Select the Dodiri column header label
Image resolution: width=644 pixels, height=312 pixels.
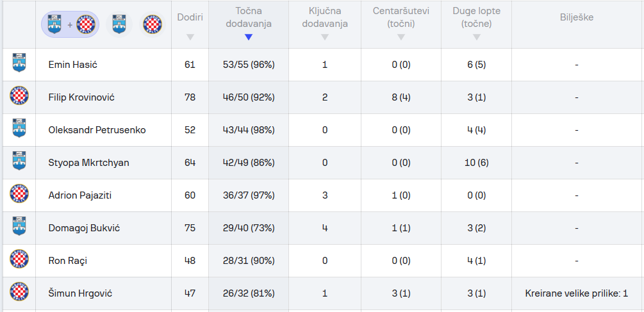[190, 17]
